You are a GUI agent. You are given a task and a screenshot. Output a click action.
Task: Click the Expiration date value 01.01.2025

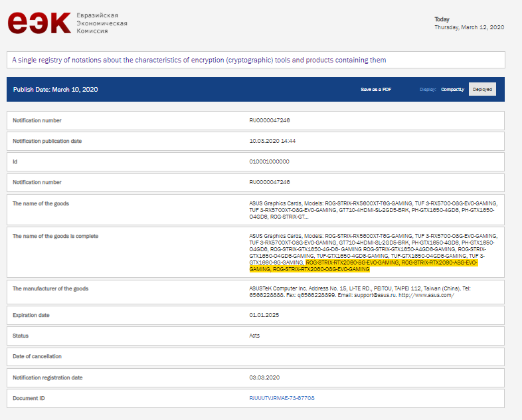pos(264,315)
